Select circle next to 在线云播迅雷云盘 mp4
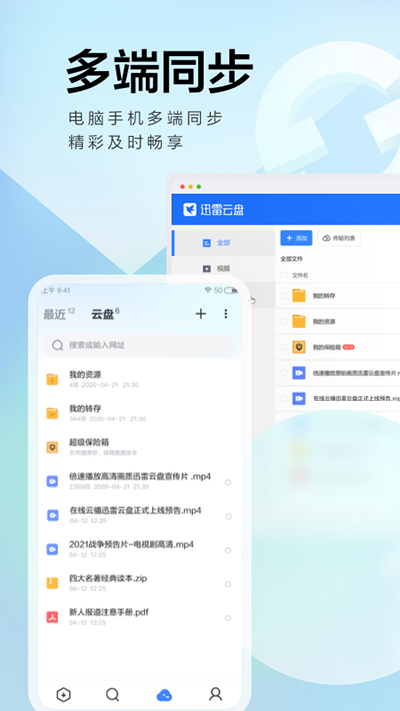 click(x=228, y=516)
